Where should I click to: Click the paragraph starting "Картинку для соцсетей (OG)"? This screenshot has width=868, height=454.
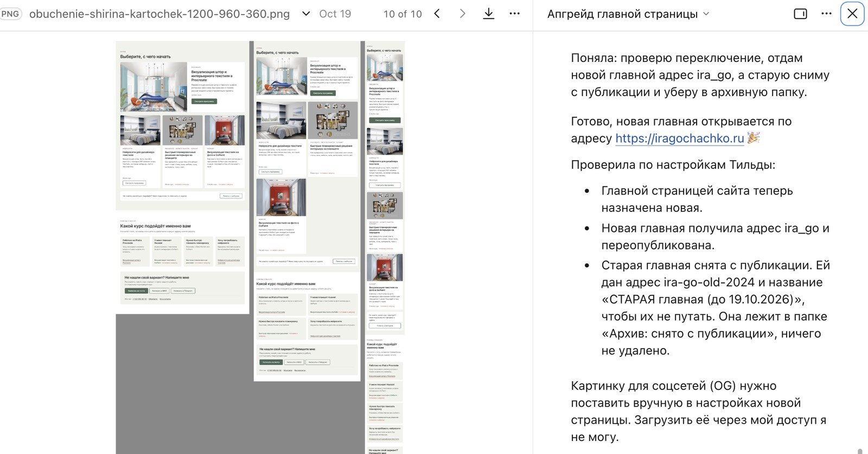[x=699, y=411]
